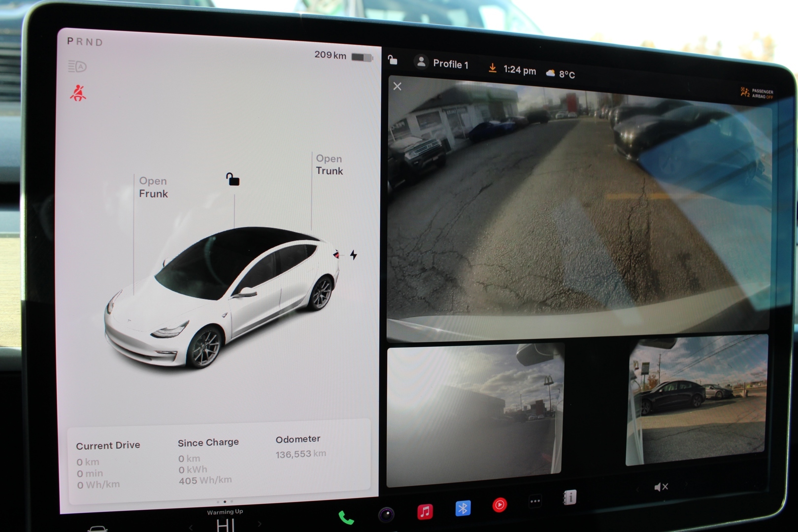Open the Camera app in bottom bar
The image size is (798, 532).
(x=386, y=515)
